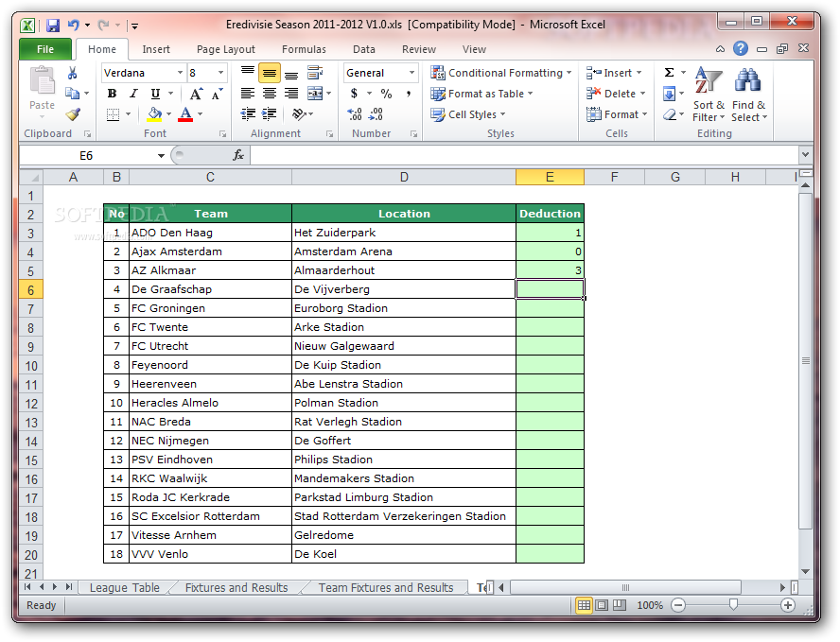Click the Save icon in quick access toolbar
The width and height of the screenshot is (840, 642).
53,26
